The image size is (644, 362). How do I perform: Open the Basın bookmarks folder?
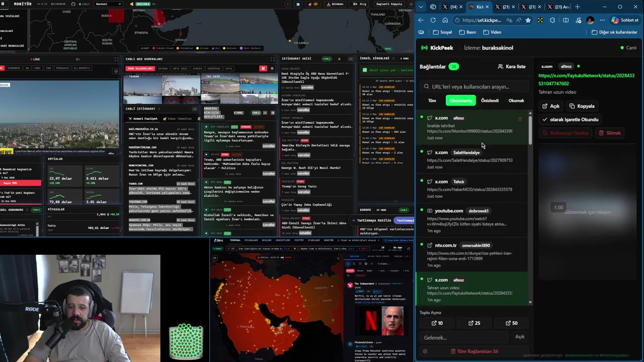467,32
